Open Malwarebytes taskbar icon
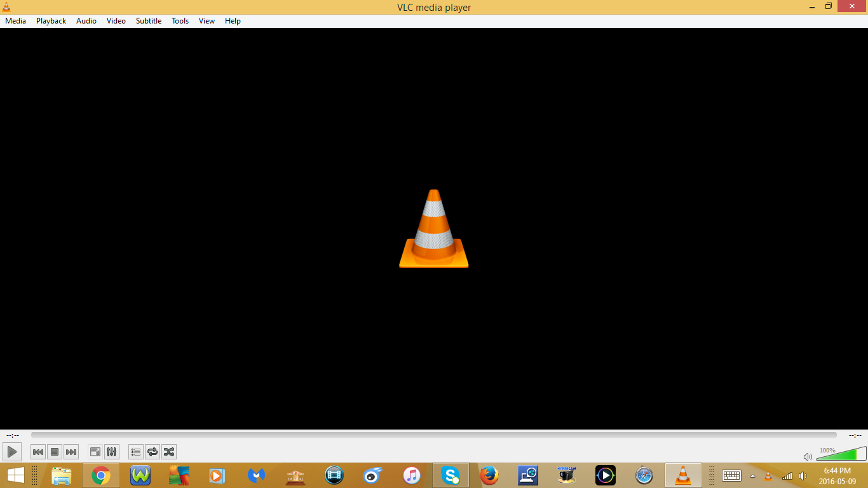The image size is (868, 488). [x=256, y=475]
